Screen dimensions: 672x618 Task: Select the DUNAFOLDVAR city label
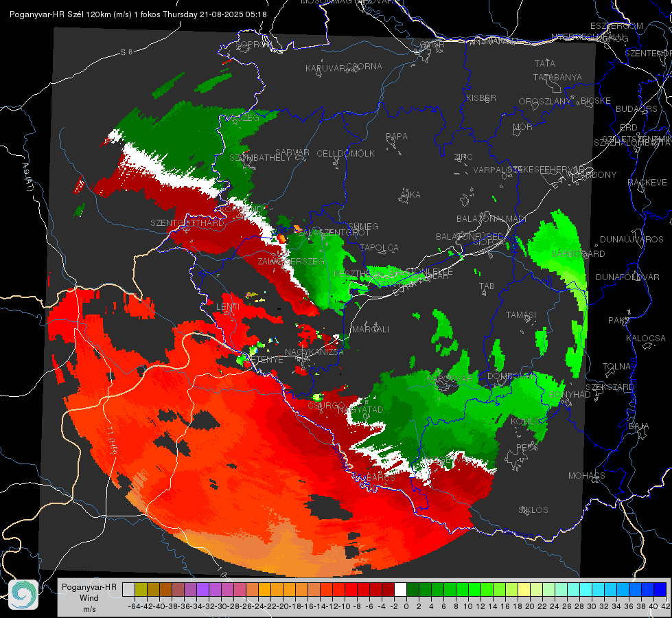[x=627, y=277]
